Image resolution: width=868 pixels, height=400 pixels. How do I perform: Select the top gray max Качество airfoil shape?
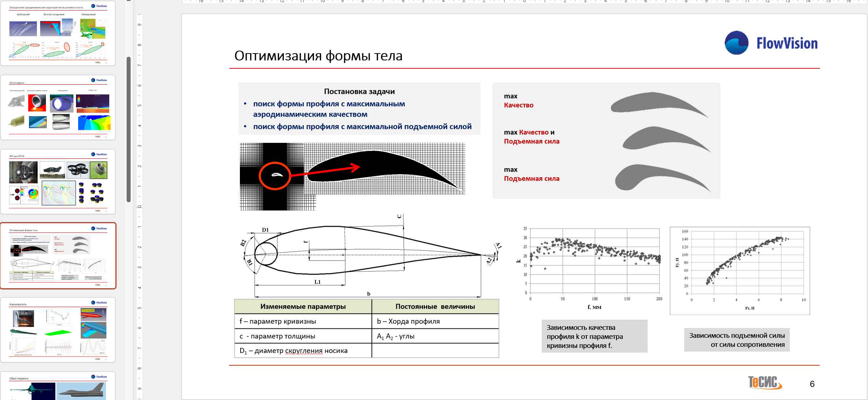coord(659,104)
